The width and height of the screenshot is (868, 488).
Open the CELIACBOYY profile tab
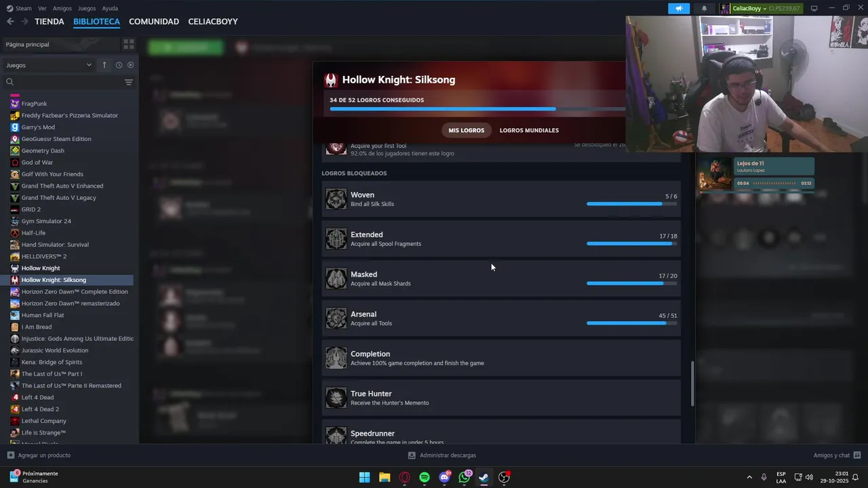[213, 22]
